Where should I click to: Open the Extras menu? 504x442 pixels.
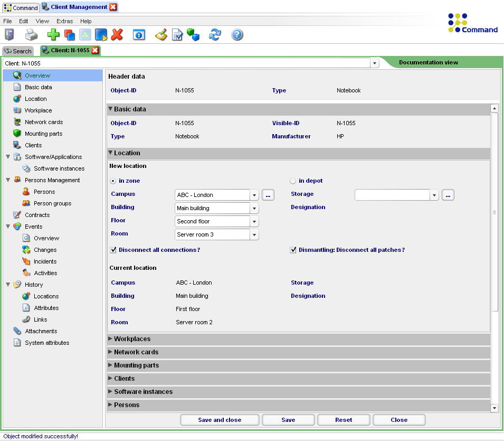64,21
